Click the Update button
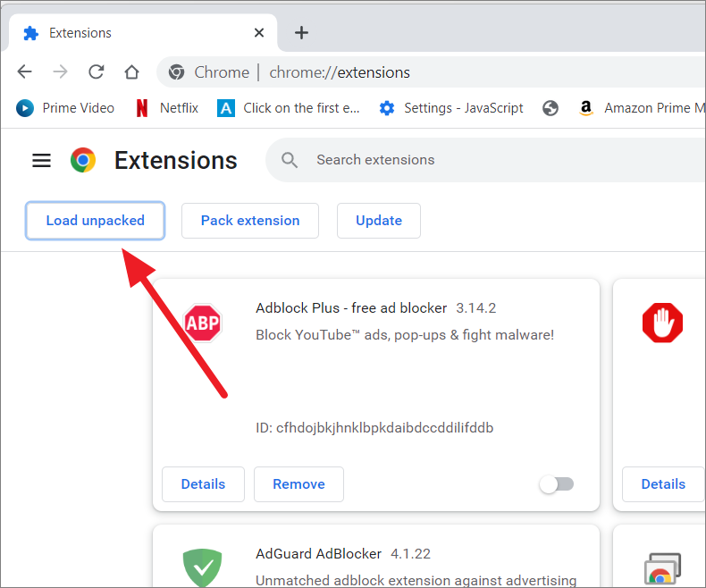 [x=379, y=221]
